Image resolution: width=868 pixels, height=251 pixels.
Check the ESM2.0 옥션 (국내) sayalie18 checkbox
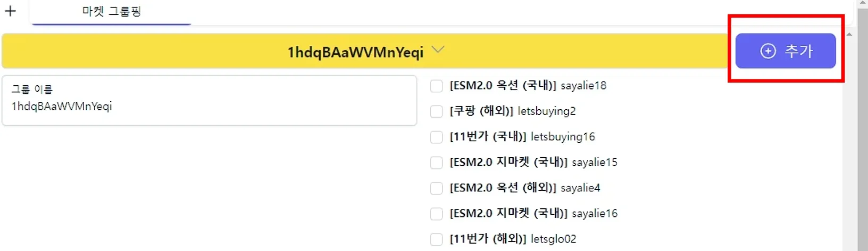[436, 86]
